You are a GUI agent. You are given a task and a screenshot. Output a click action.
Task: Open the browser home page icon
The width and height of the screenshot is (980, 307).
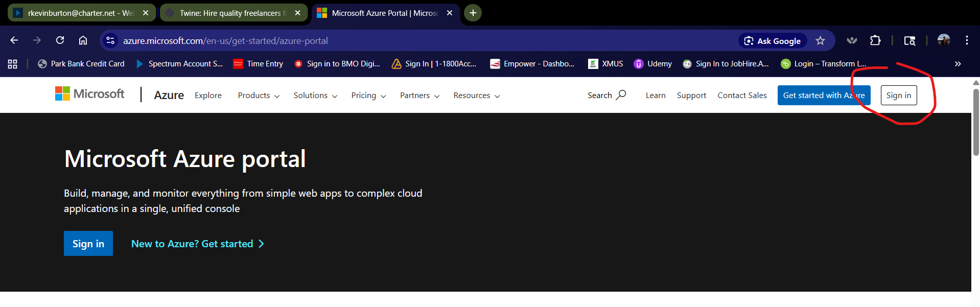83,40
